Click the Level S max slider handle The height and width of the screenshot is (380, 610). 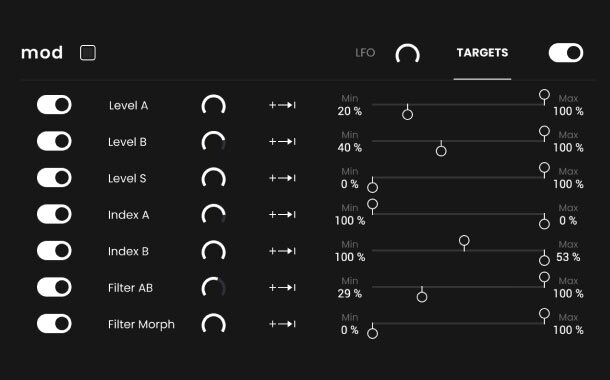(x=544, y=168)
